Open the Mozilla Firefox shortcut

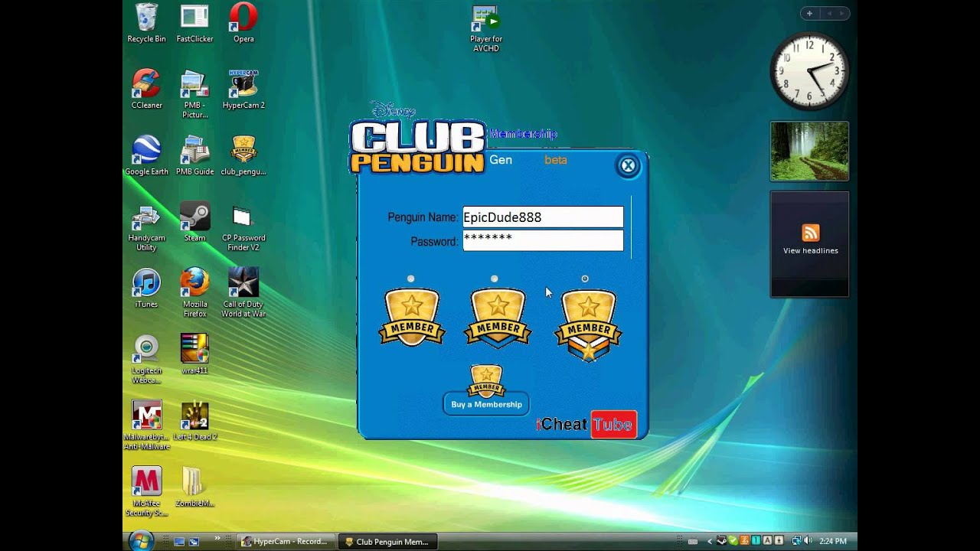(194, 293)
